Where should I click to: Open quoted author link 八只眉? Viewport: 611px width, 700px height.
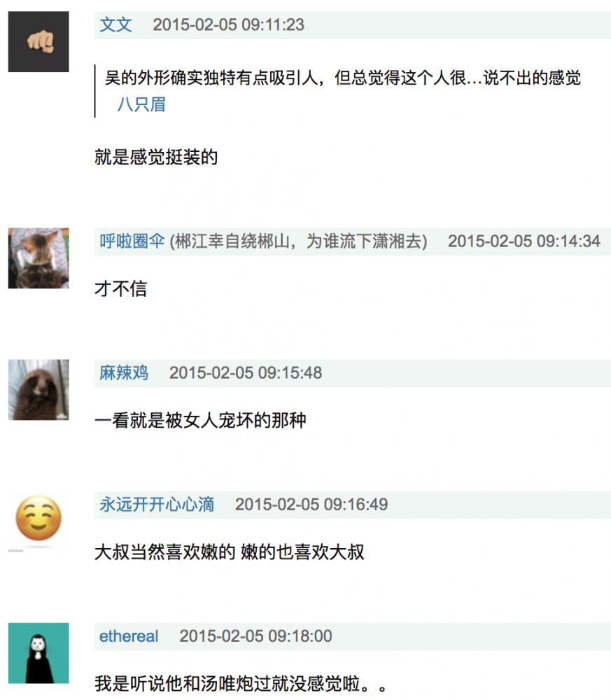[141, 104]
